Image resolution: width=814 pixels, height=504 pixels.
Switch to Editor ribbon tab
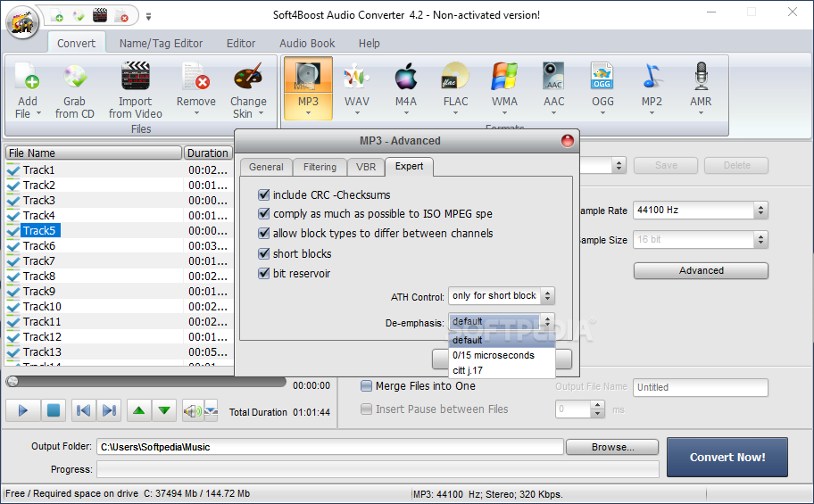tap(241, 44)
